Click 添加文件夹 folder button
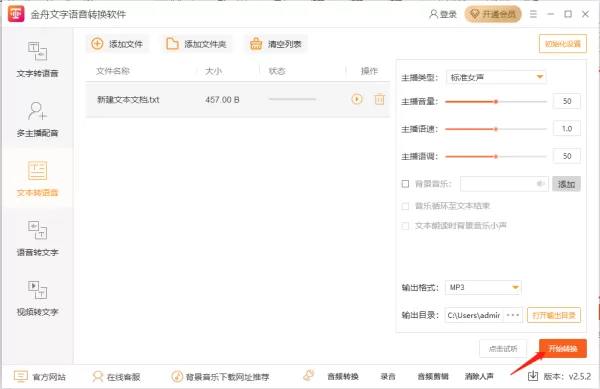This screenshot has width=600, height=389. coord(196,44)
